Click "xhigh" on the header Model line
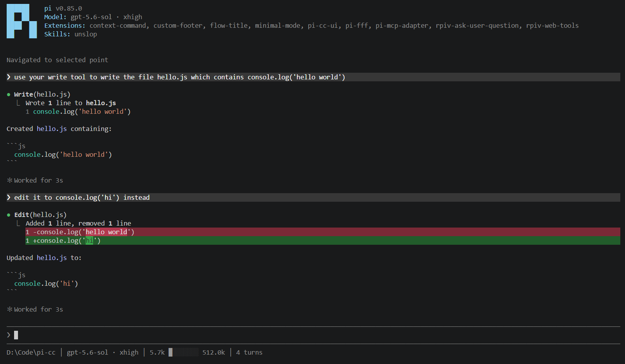625x364 pixels. point(133,17)
